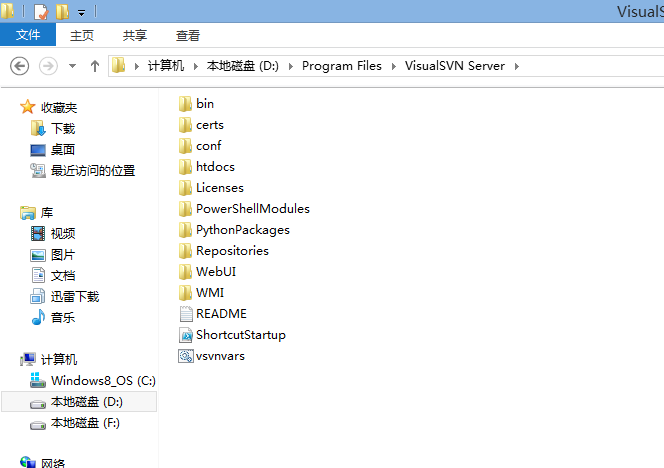Open the 迅雷下载 library

75,296
